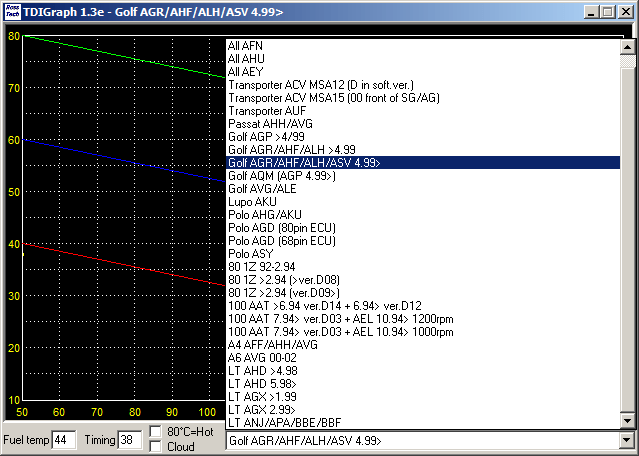Image resolution: width=639 pixels, height=456 pixels.
Task: Choose 'Polo AHG/AKU' entry
Action: point(423,215)
